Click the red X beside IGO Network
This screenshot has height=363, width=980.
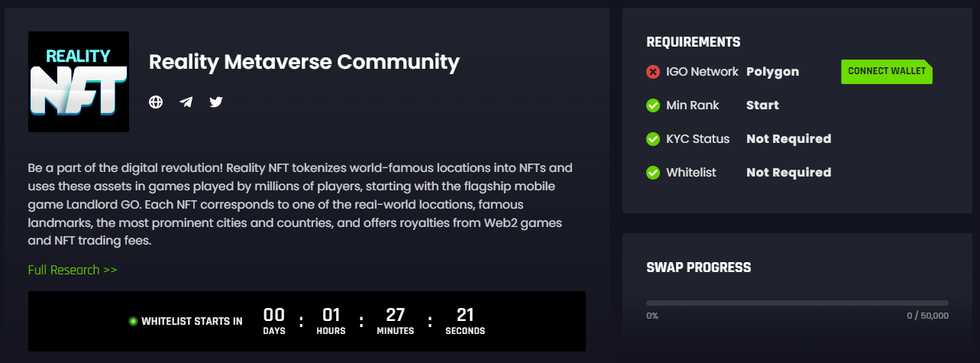(653, 72)
